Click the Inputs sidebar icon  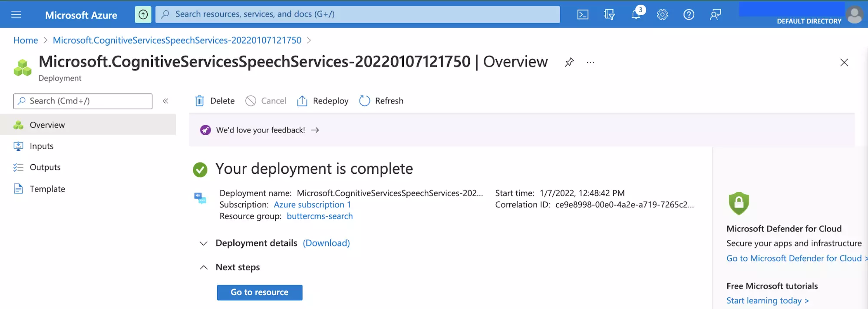[18, 146]
